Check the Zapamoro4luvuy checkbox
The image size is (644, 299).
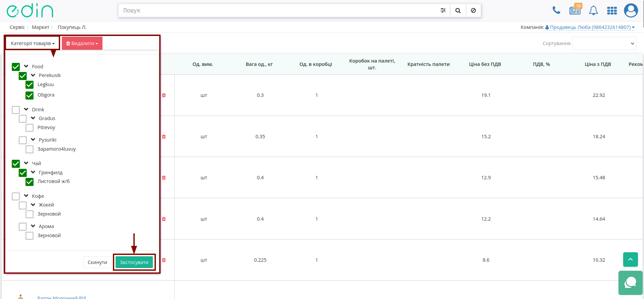click(x=30, y=149)
